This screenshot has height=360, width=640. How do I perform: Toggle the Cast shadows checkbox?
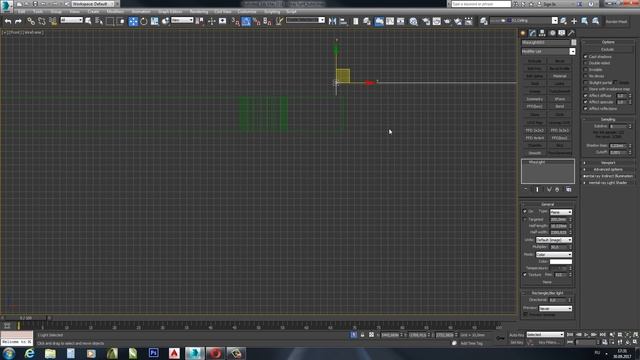coord(586,57)
